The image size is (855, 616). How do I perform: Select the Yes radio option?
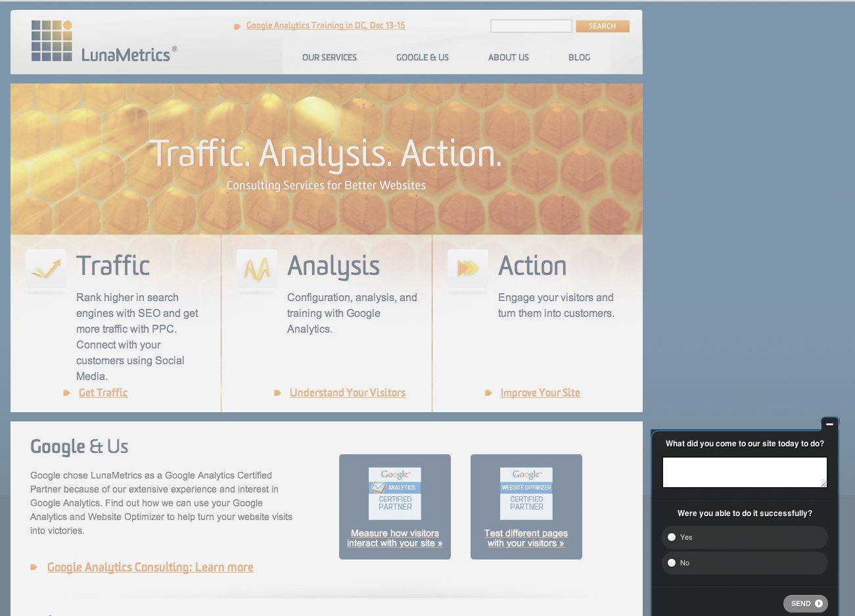coord(672,537)
